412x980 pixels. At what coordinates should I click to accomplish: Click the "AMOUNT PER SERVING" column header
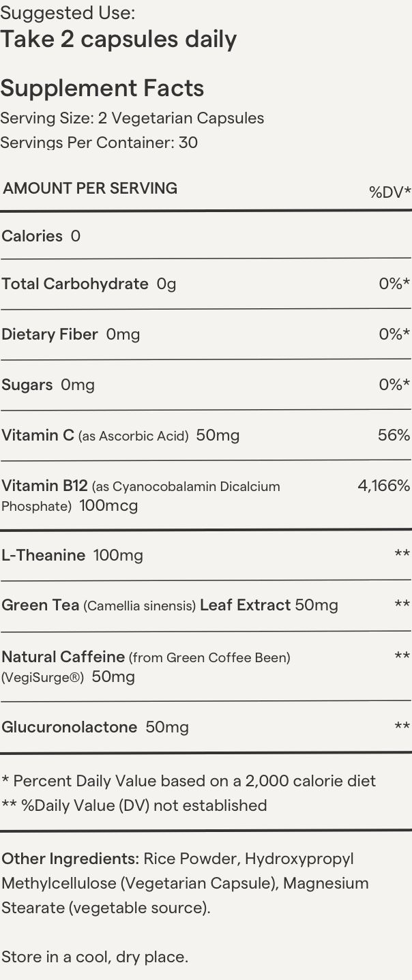tap(90, 188)
